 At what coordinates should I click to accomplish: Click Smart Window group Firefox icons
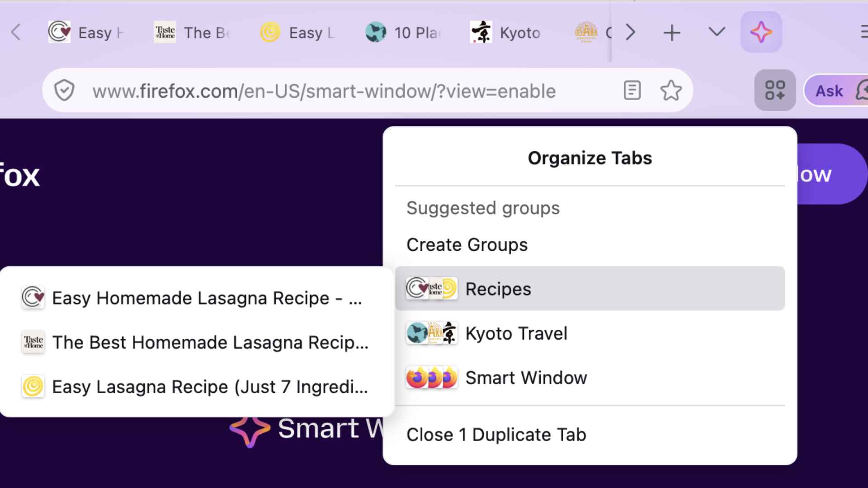432,378
